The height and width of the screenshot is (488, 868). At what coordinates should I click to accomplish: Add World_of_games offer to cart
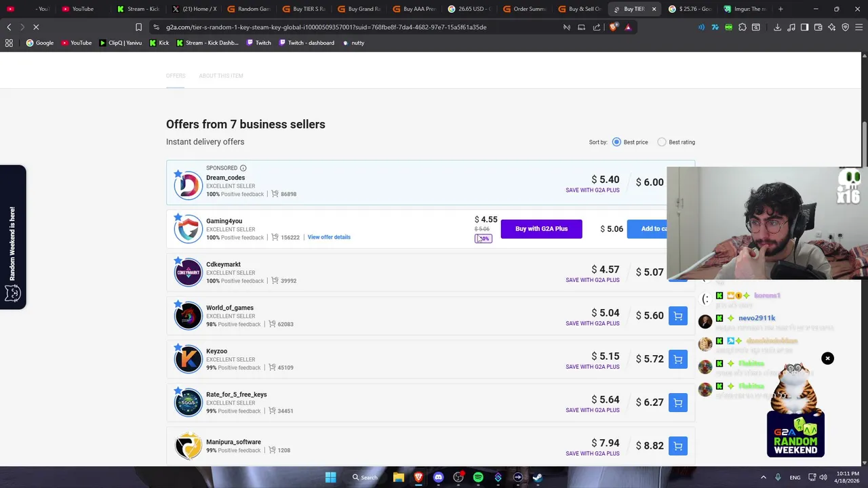tap(677, 316)
